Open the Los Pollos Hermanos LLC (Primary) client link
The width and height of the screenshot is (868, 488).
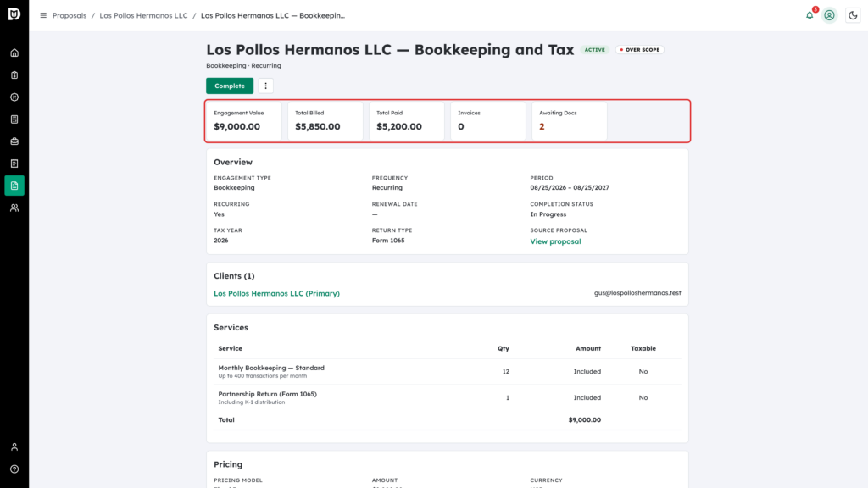pyautogui.click(x=277, y=293)
